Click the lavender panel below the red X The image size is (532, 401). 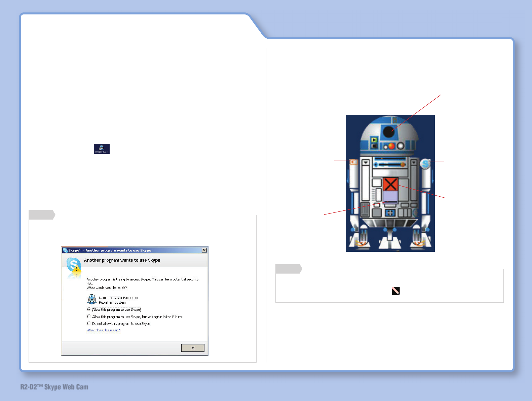pos(390,197)
